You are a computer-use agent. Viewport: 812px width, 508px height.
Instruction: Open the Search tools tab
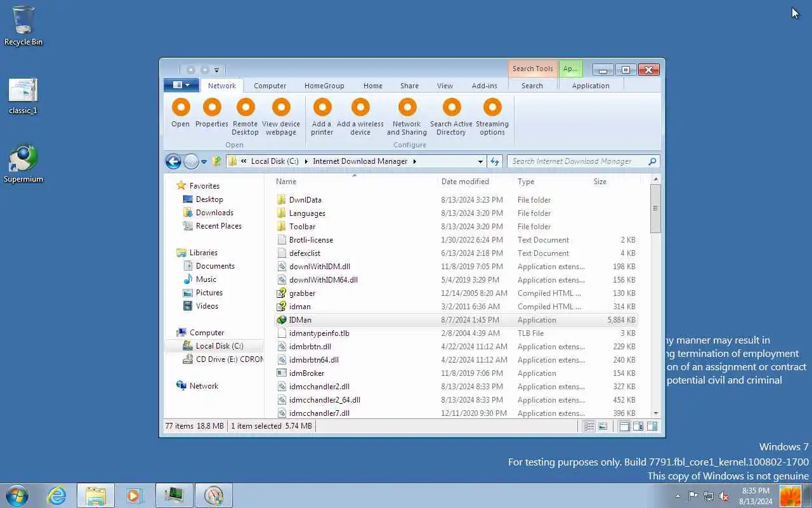[x=532, y=86]
